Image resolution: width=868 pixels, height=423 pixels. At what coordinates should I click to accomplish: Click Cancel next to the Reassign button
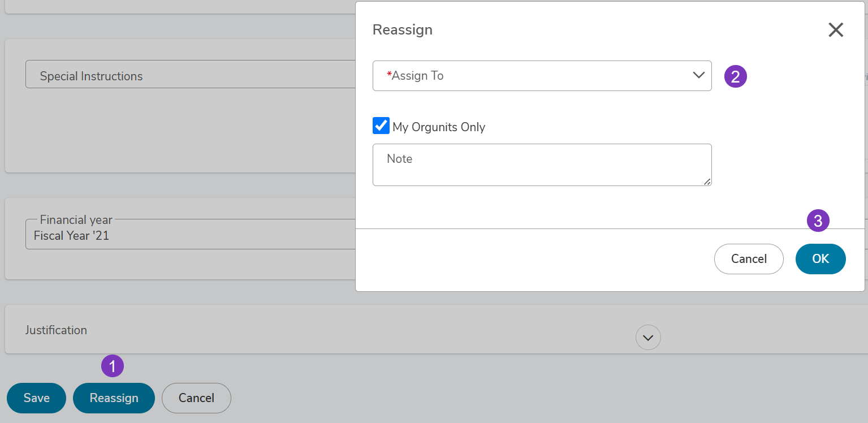tap(196, 398)
